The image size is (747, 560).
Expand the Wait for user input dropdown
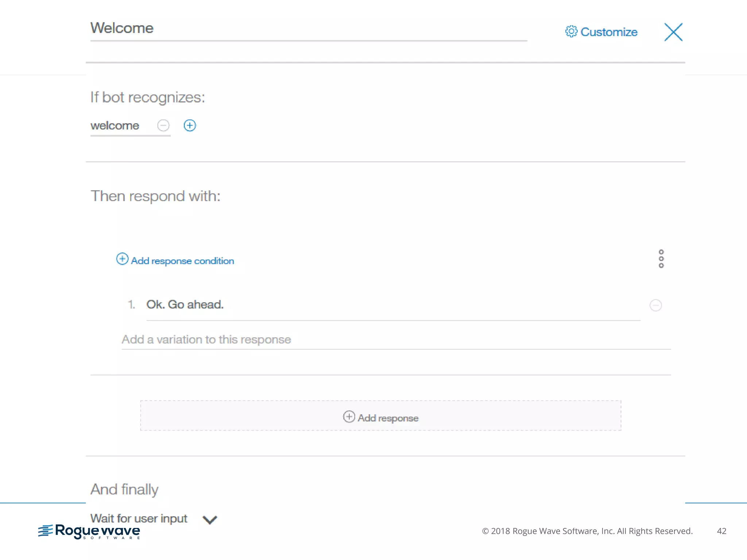[x=210, y=520]
